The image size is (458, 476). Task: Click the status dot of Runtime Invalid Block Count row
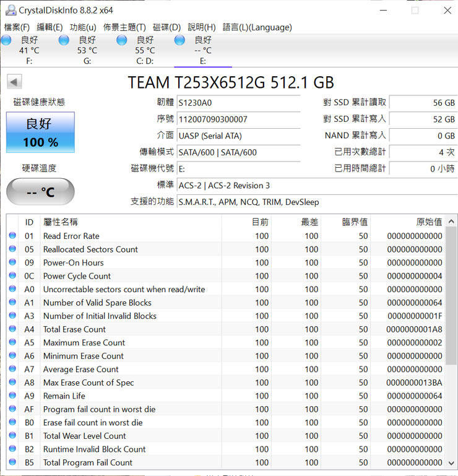coord(12,449)
